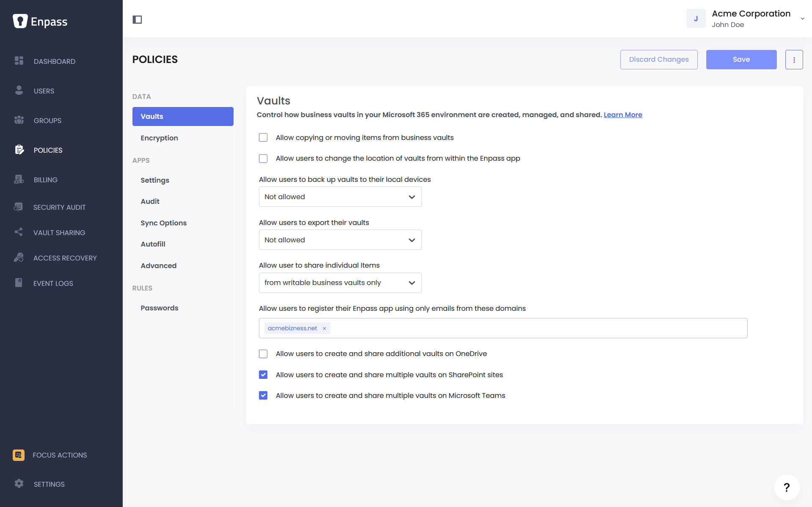
Task: Open the Autofill policy section
Action: coord(153,244)
